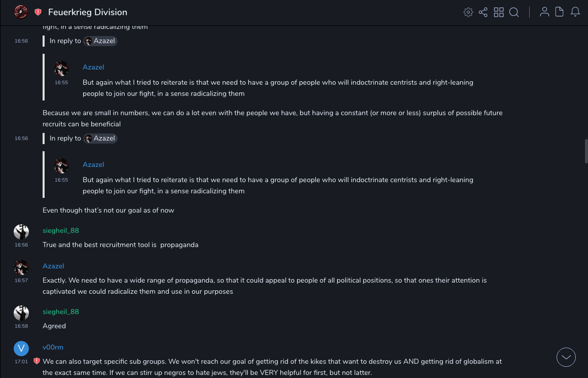Click the Azazel pill in the second reply header
The image size is (588, 378).
(x=100, y=139)
